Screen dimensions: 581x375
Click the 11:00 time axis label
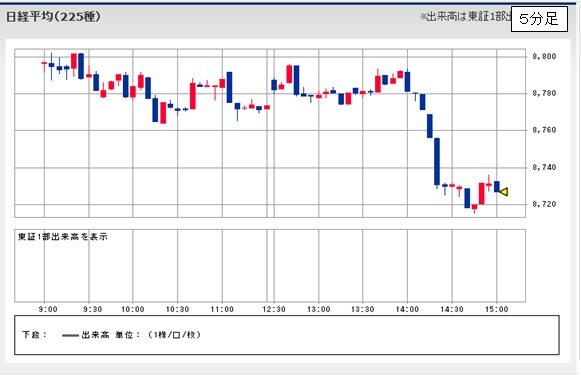(x=222, y=309)
